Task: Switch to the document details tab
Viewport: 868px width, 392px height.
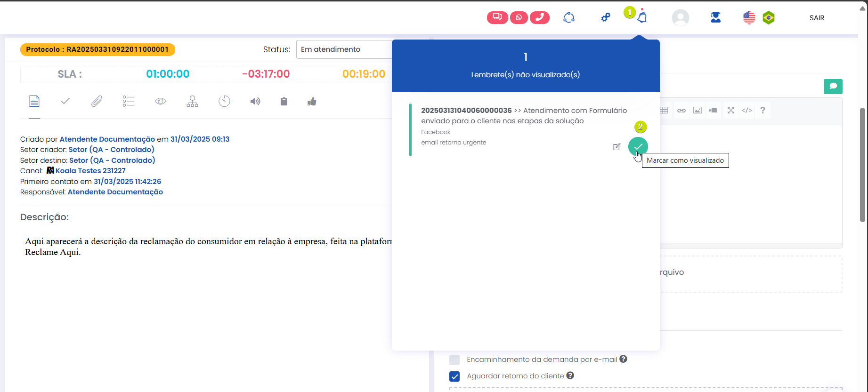Action: pyautogui.click(x=34, y=101)
